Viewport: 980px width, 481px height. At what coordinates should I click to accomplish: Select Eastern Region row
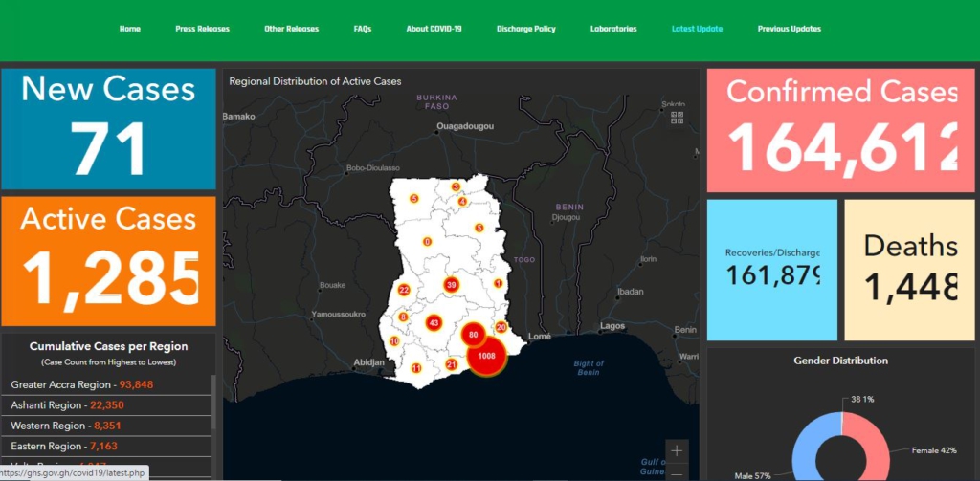click(x=106, y=446)
